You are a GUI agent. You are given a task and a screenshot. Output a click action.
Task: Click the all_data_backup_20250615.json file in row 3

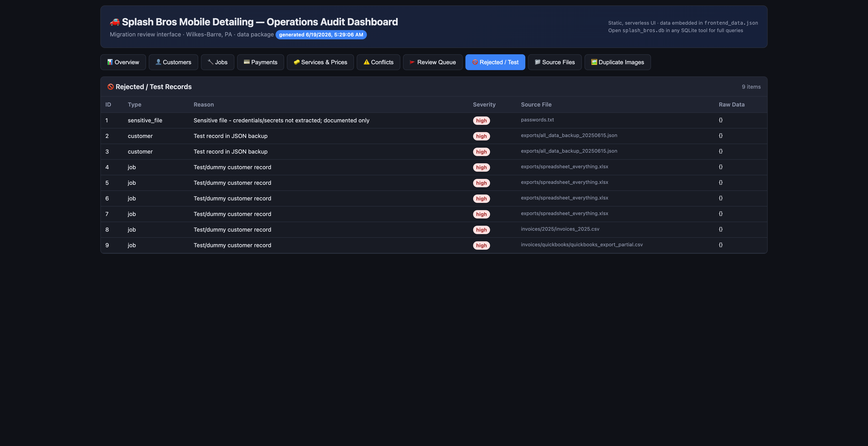tap(569, 151)
